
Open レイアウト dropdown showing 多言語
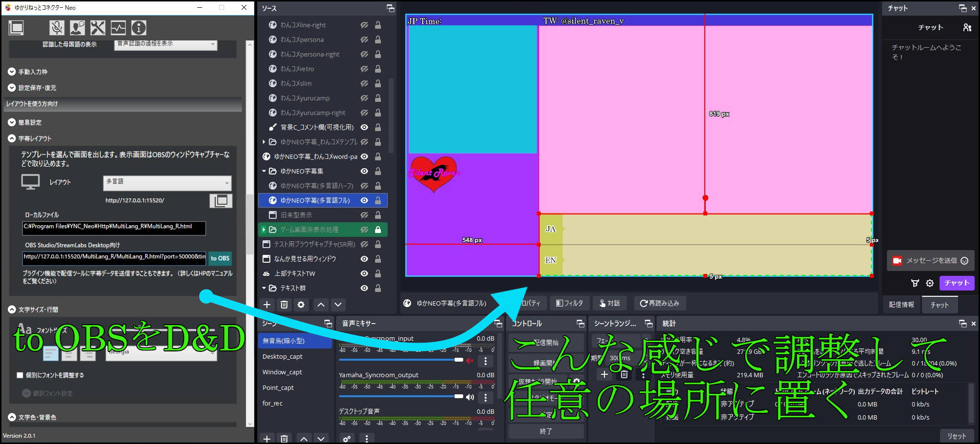(168, 183)
